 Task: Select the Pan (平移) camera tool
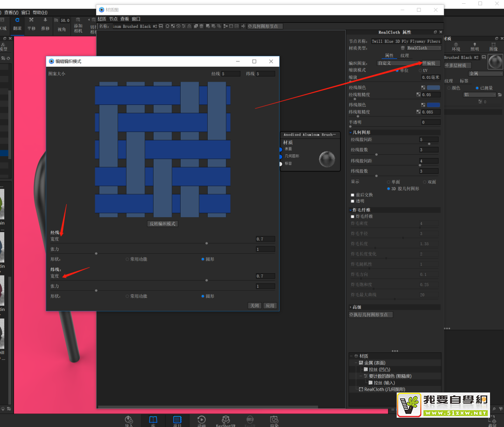click(31, 24)
